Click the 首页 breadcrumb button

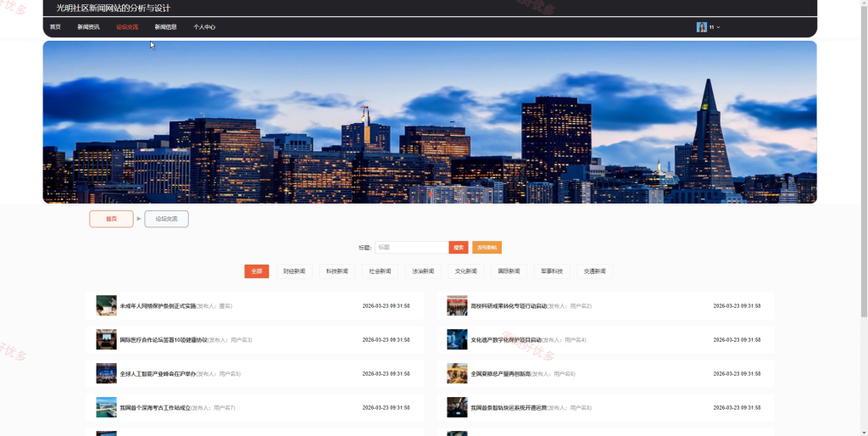click(x=111, y=219)
